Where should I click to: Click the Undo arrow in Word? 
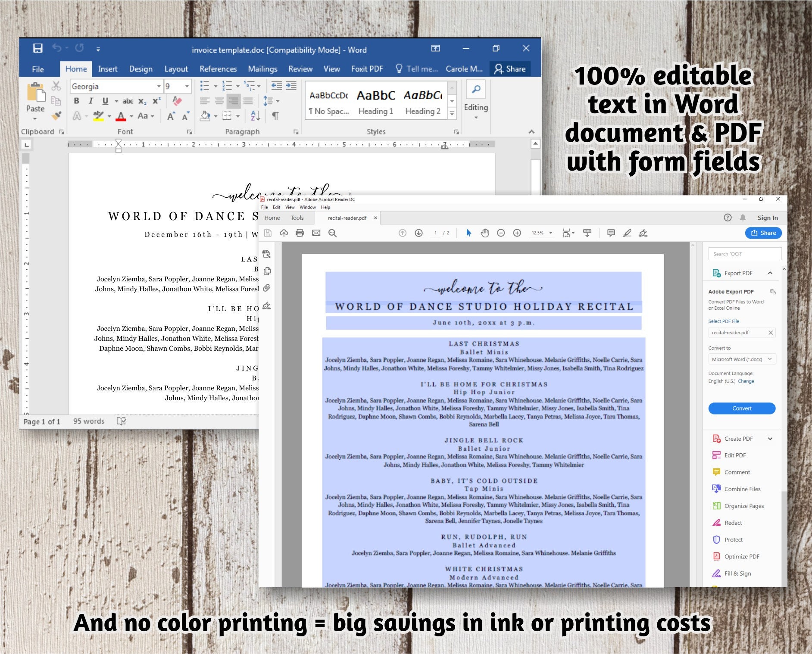[56, 48]
